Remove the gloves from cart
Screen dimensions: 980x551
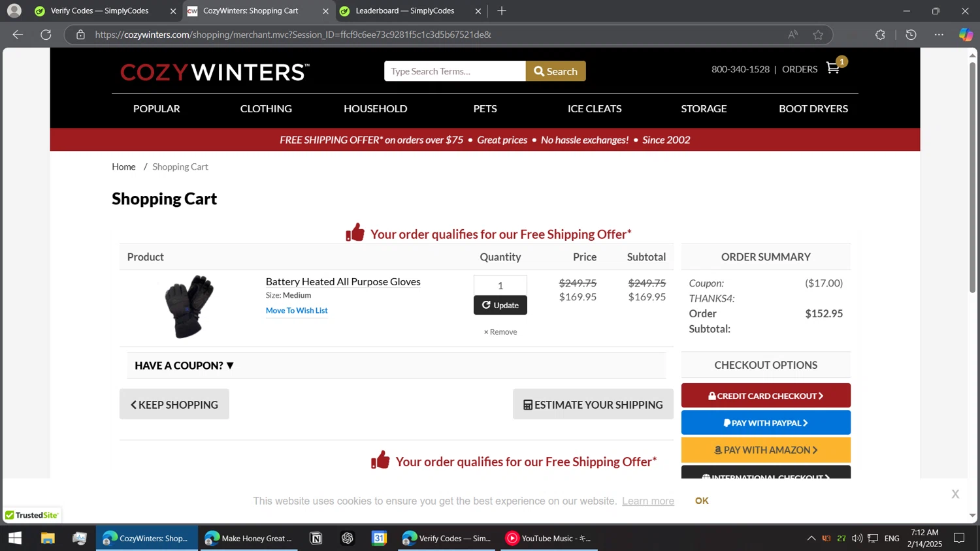coord(500,332)
